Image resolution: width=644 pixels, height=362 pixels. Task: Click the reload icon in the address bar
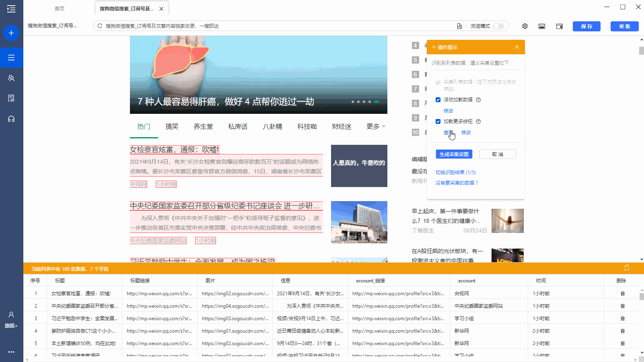click(100, 26)
